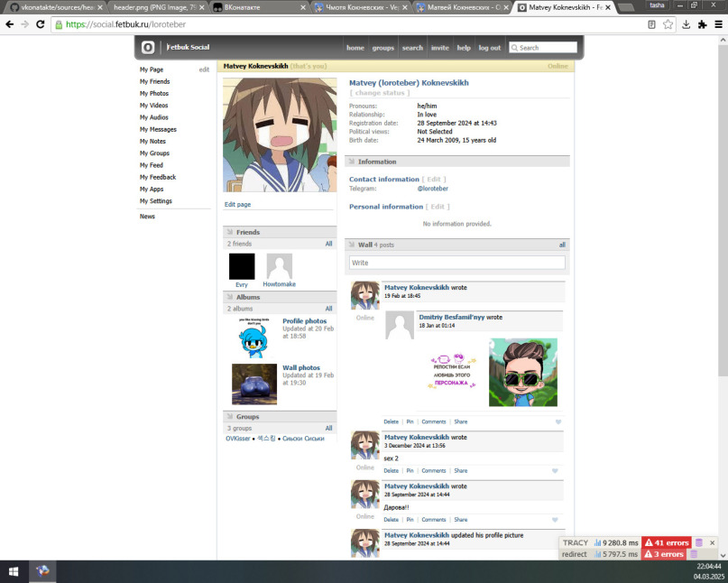Open My Feedback in the sidebar
The width and height of the screenshot is (728, 583).
point(157,177)
